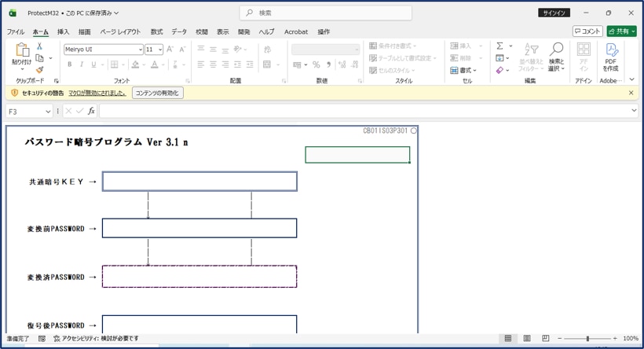
Task: Click the Wrap Text icon
Action: [x=267, y=50]
